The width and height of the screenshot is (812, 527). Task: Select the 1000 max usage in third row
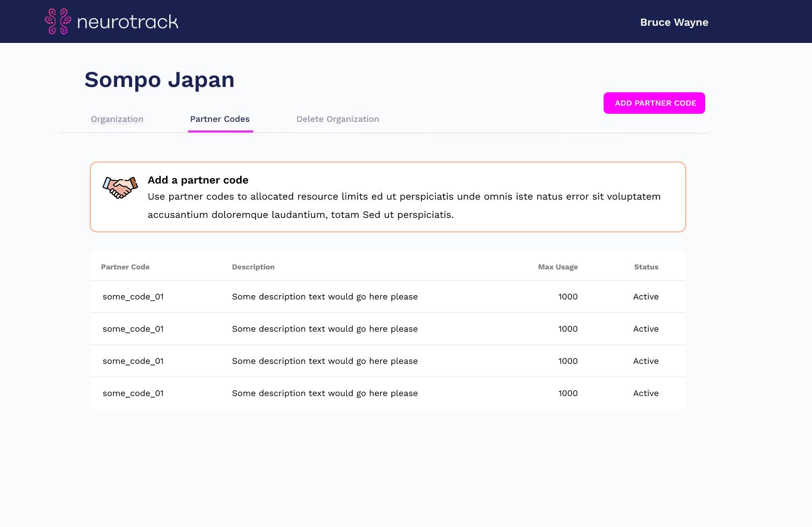coord(568,361)
